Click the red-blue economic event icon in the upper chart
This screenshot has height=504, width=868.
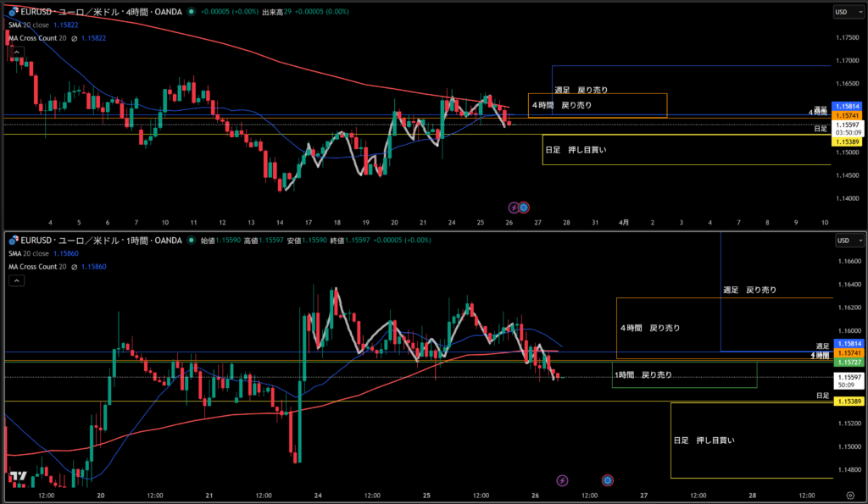pyautogui.click(x=524, y=207)
